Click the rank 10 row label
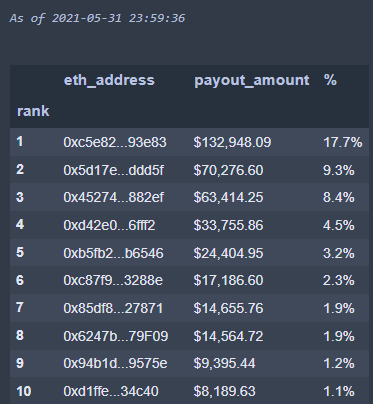Image resolution: width=373 pixels, height=404 pixels. click(24, 391)
